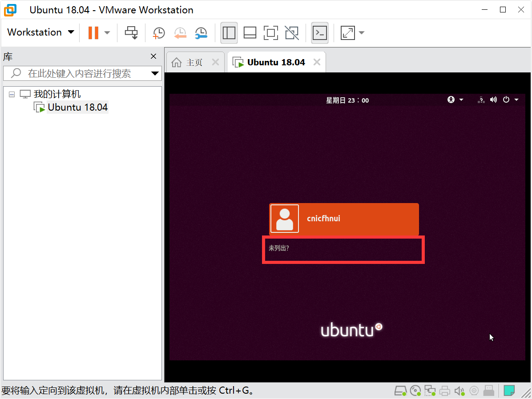This screenshot has height=399, width=532.
Task: Take a snapshot using the toolbar icon
Action: pyautogui.click(x=159, y=33)
